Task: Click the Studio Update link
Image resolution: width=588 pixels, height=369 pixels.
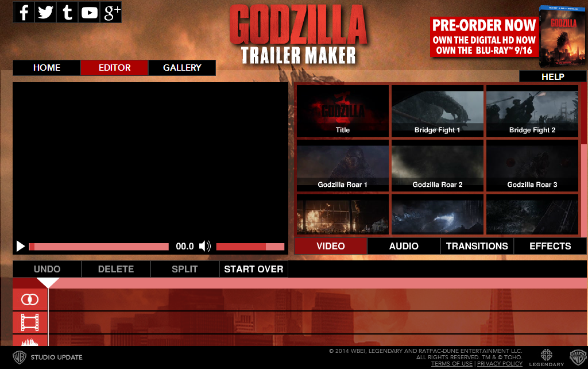Action: click(x=57, y=358)
